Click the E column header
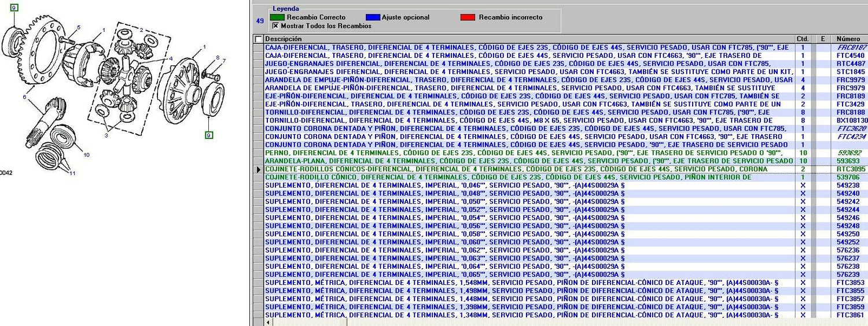 (x=822, y=39)
